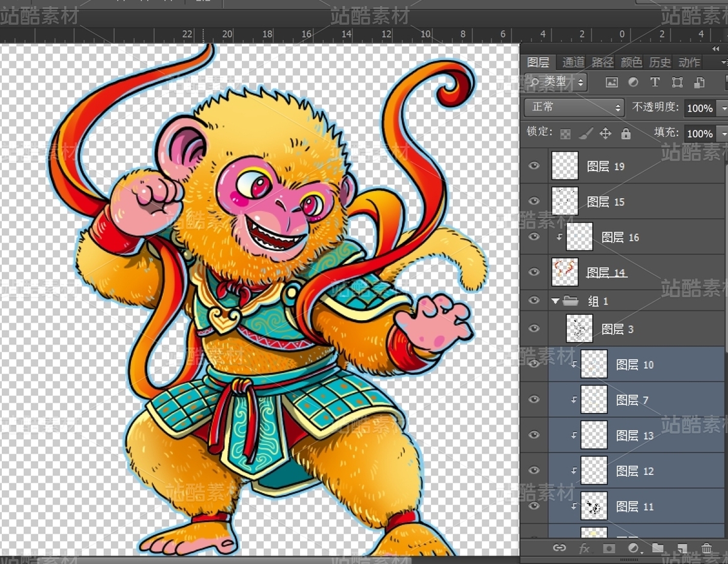Lock transparent pixels icon
The image size is (728, 564).
[x=565, y=134]
